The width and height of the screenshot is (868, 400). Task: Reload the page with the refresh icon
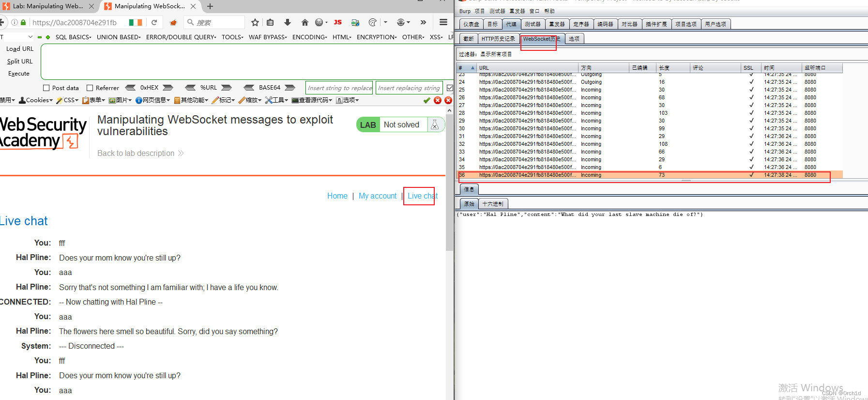click(154, 22)
